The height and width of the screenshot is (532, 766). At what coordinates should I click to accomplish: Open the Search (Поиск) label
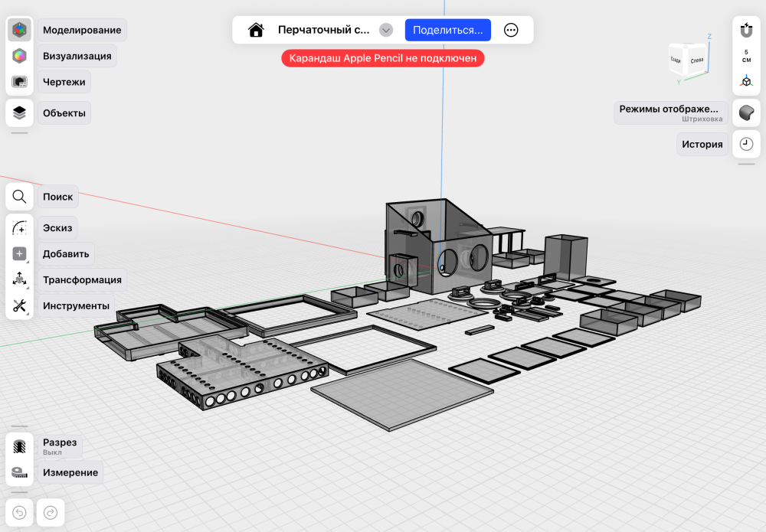tap(57, 197)
